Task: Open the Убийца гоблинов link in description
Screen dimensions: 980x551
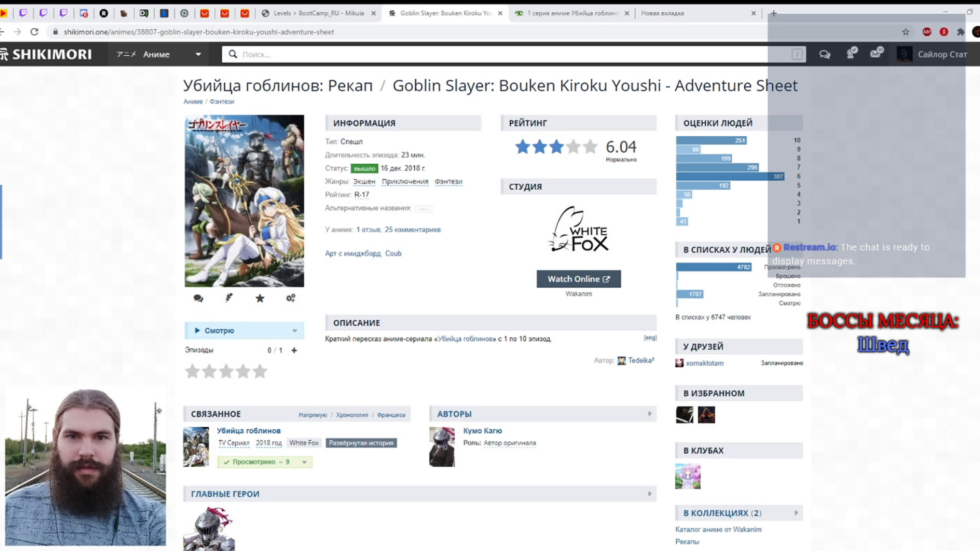Action: pyautogui.click(x=465, y=339)
